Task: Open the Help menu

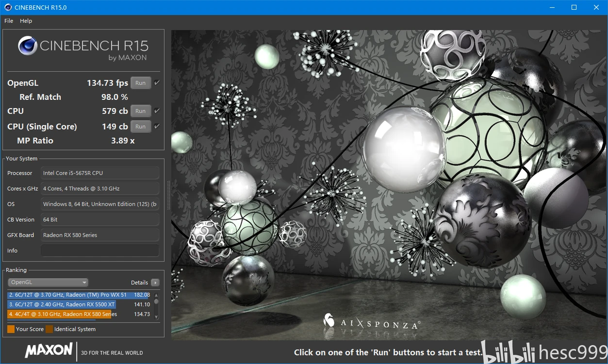Action: pos(26,21)
